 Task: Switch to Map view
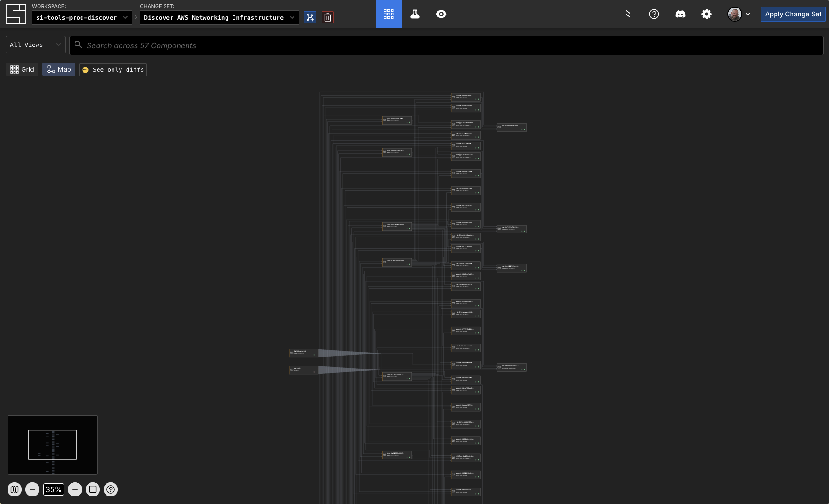coord(59,69)
